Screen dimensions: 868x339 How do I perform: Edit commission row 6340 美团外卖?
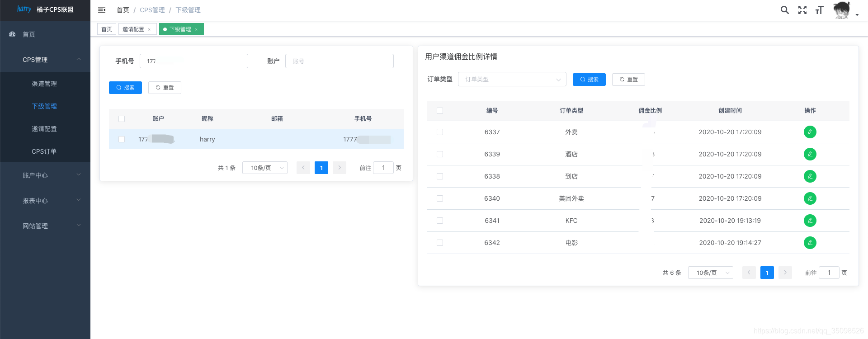(x=810, y=198)
